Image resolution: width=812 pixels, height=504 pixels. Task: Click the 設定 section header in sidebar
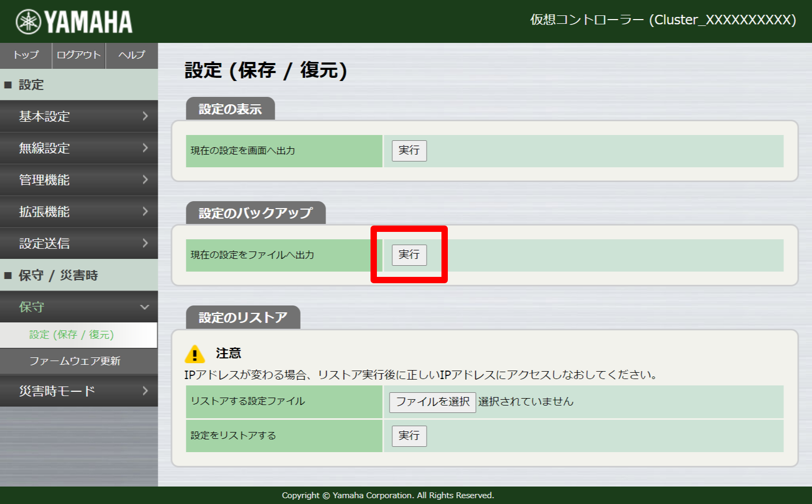[x=78, y=85]
